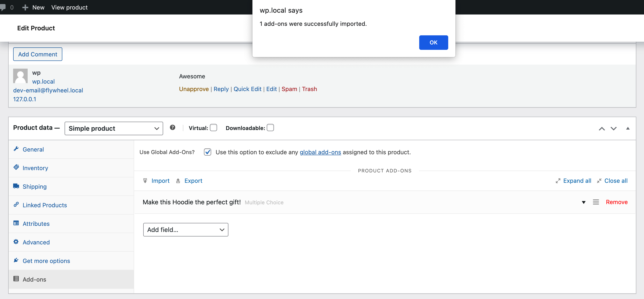Click the Add-ons list icon
Viewport: 644px width, 299px height.
16,279
